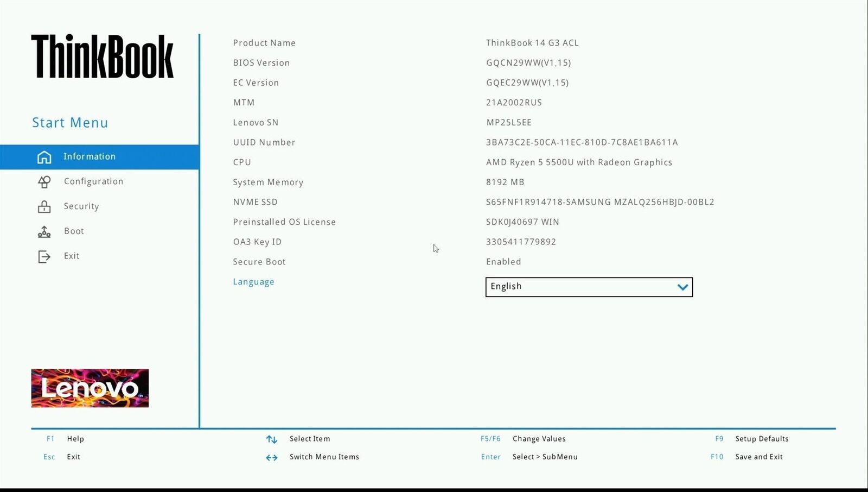This screenshot has height=492, width=868.
Task: Click the UUID value starting 3BA73C2E
Action: (x=582, y=142)
